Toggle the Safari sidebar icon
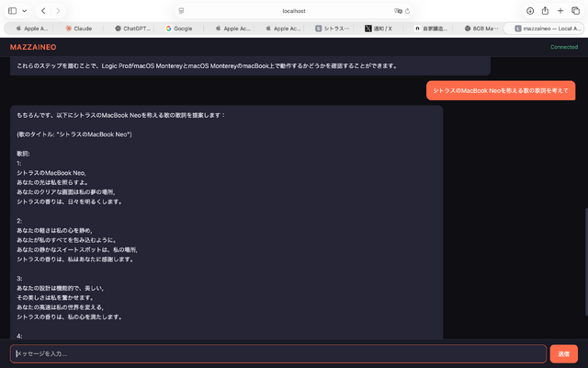This screenshot has width=588, height=368. point(13,10)
